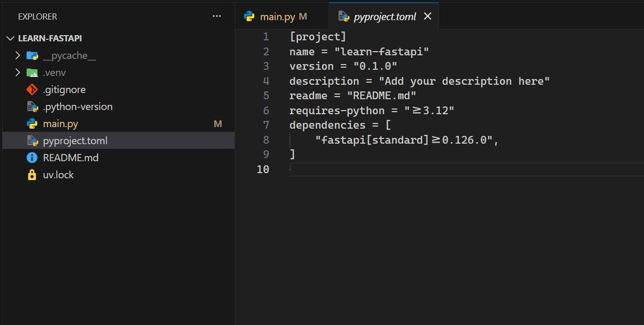Screen dimensions: 644x325
Task: Click the main.py Python icon in Explorer
Action: coord(32,124)
